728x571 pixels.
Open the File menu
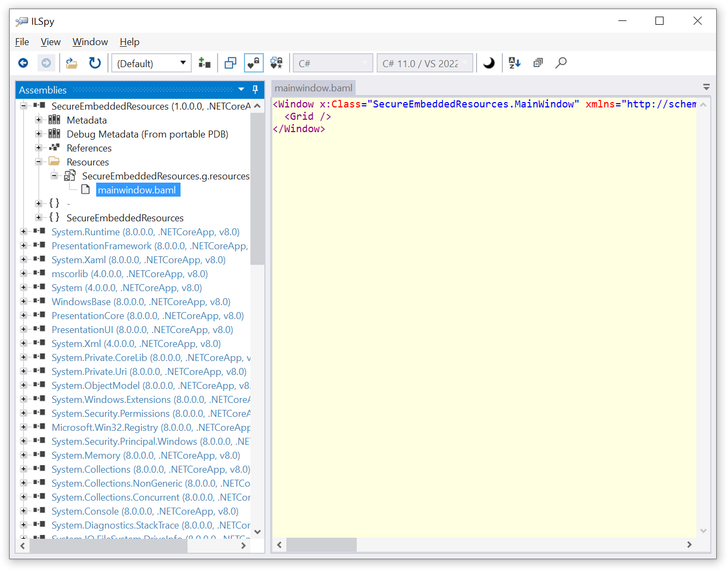click(x=21, y=42)
